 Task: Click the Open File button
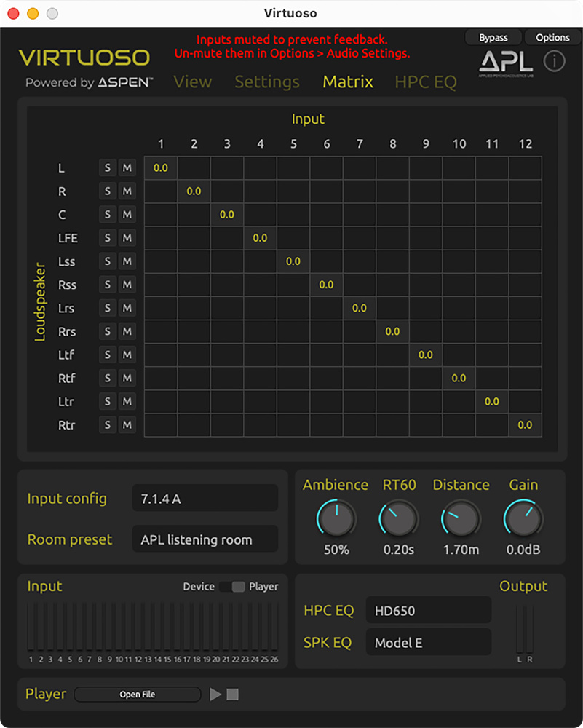pyautogui.click(x=138, y=695)
